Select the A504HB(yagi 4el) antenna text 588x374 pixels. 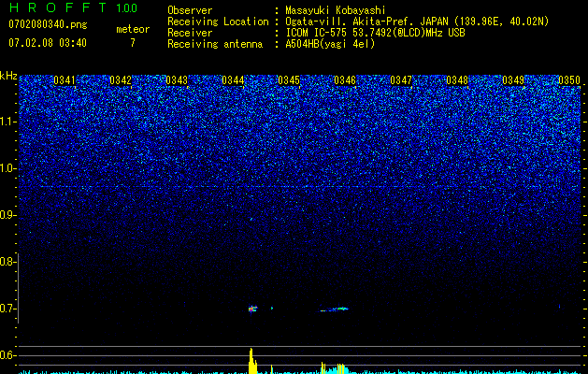click(330, 44)
